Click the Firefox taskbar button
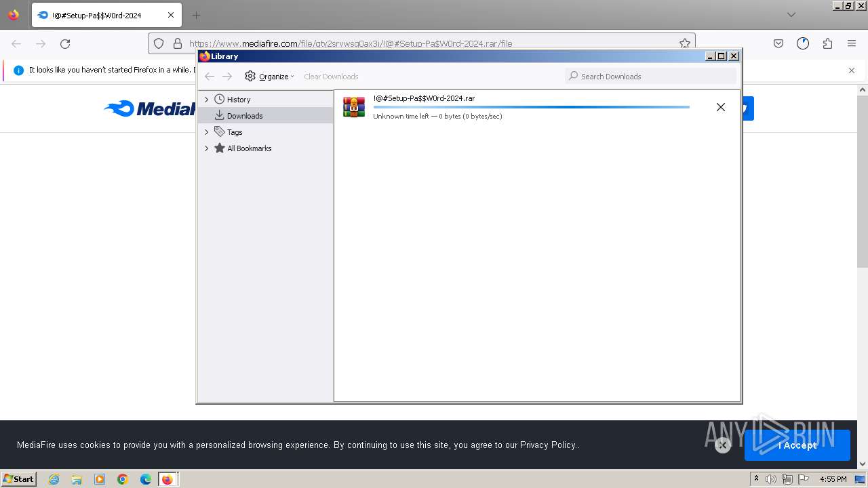Screen dimensions: 868x488 coord(167,479)
